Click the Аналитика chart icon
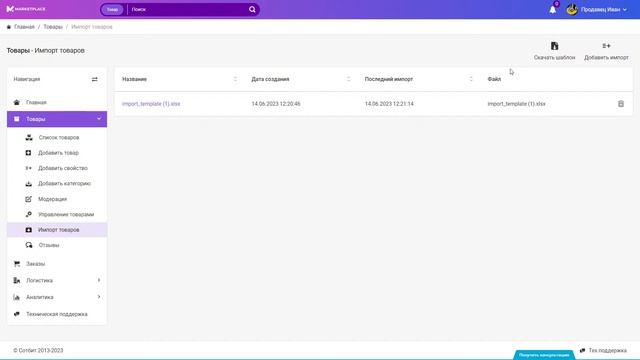This screenshot has height=360, width=640. [x=17, y=297]
